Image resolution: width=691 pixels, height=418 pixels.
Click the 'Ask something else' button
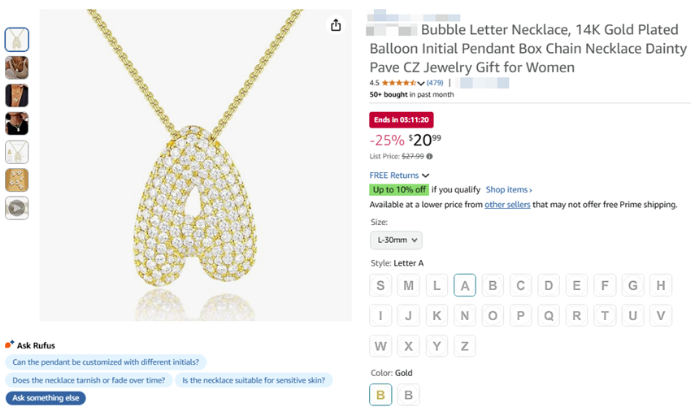46,398
